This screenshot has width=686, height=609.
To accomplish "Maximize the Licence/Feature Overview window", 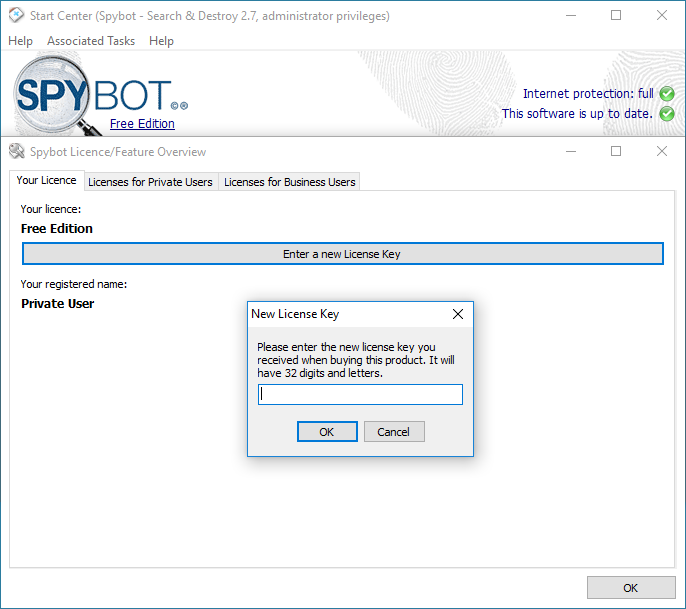I will click(616, 151).
